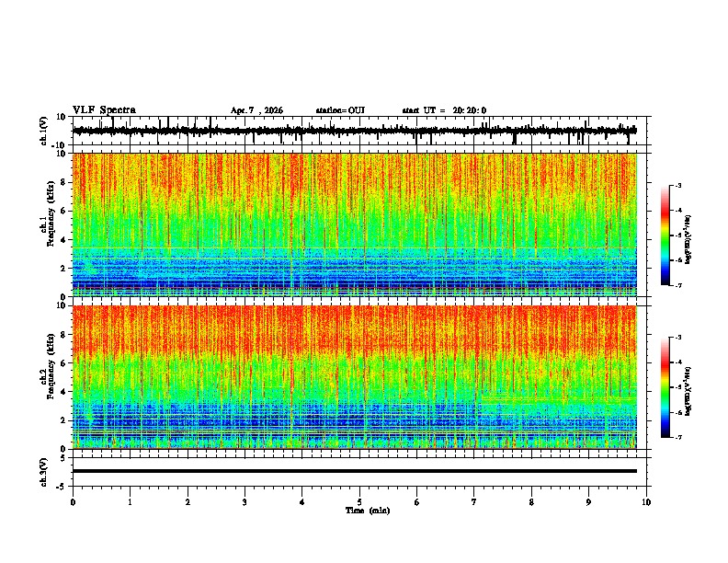Image resolution: width=728 pixels, height=563 pixels.
Task: Click inside the ch.1 spectrogram panel
Action: (355, 224)
